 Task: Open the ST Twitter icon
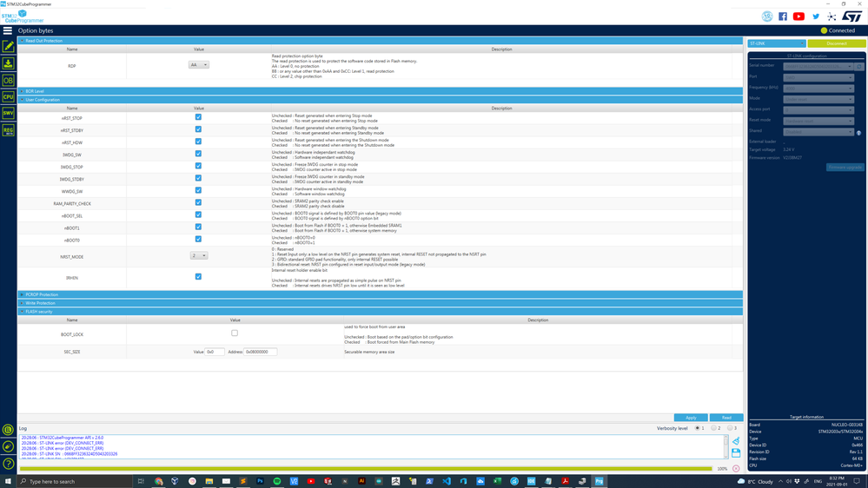[815, 16]
